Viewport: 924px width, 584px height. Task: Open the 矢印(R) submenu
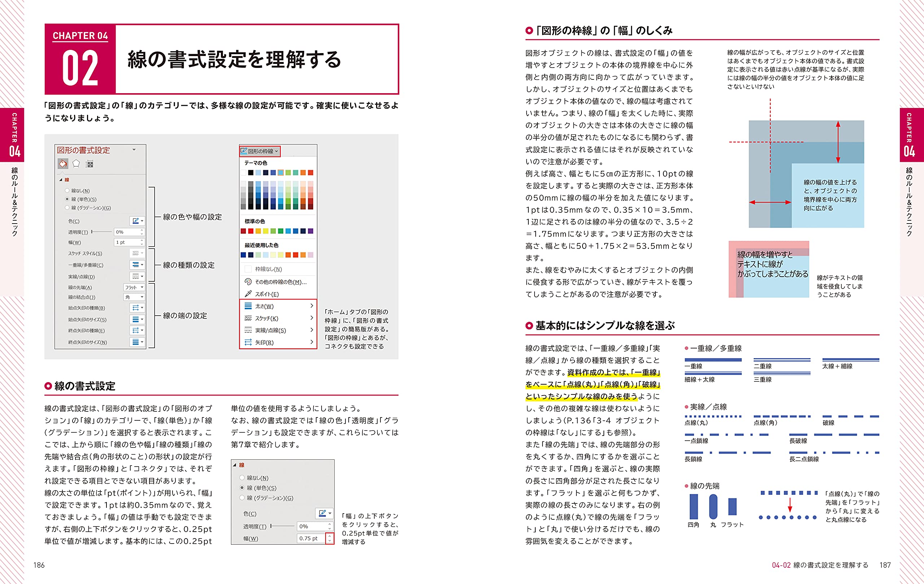pyautogui.click(x=278, y=342)
